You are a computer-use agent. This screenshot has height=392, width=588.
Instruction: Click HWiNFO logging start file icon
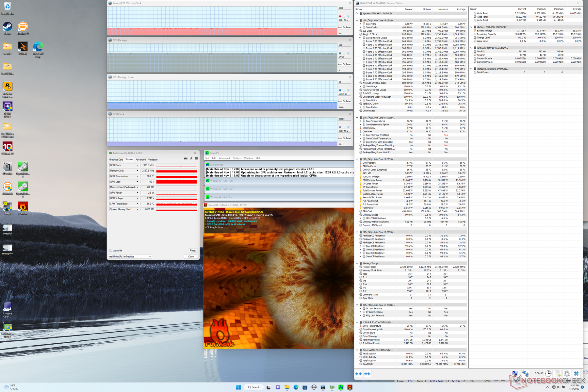pyautogui.click(x=558, y=373)
